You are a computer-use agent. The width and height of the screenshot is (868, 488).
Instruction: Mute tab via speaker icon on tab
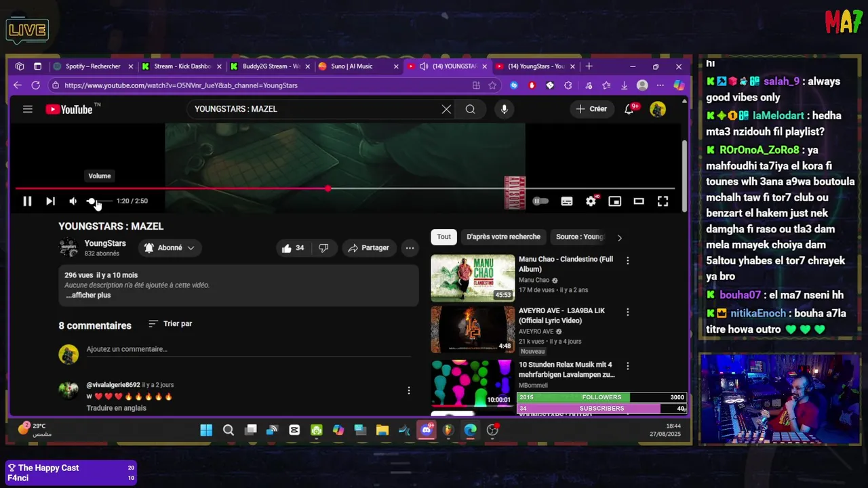[424, 66]
